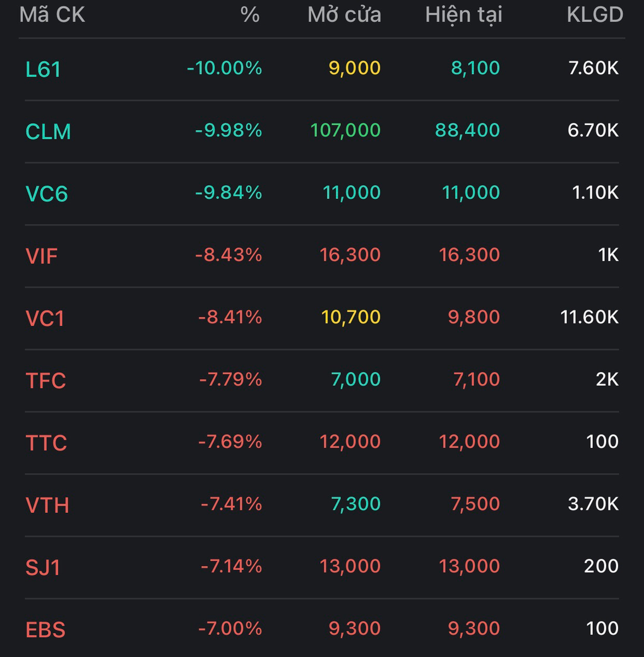Image resolution: width=644 pixels, height=657 pixels.
Task: Sort by the % change column header
Action: pyautogui.click(x=250, y=15)
